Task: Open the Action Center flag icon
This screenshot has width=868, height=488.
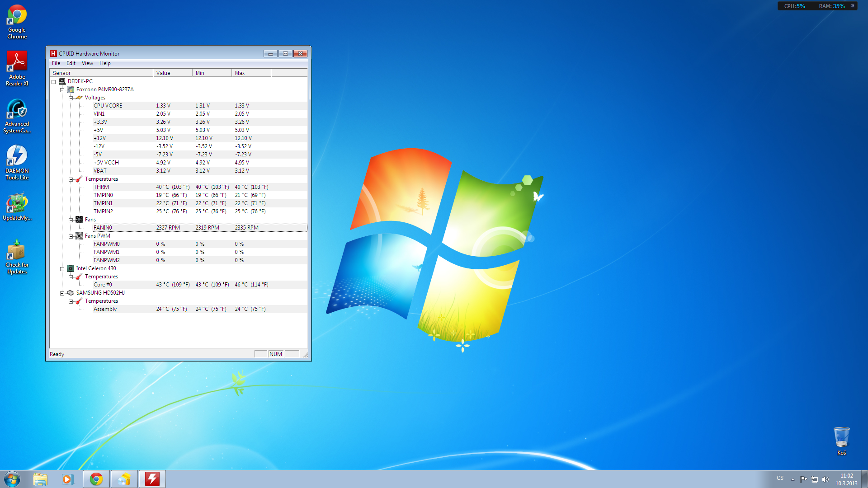Action: coord(803,479)
